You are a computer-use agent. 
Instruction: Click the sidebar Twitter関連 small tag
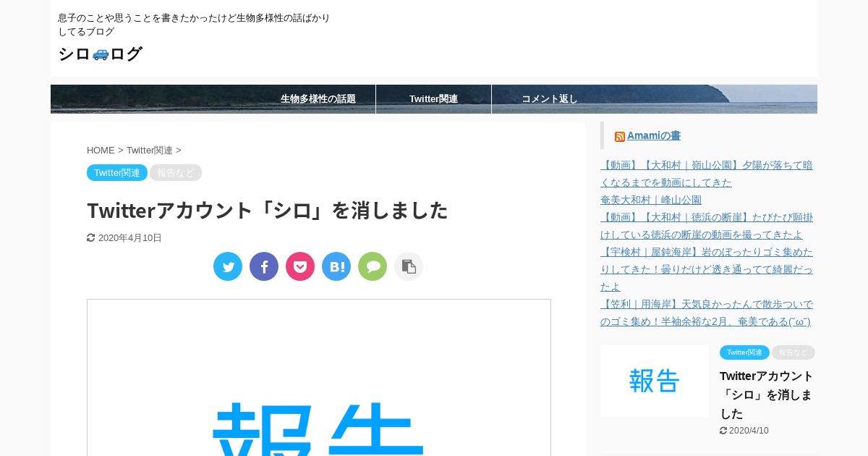[x=744, y=352]
